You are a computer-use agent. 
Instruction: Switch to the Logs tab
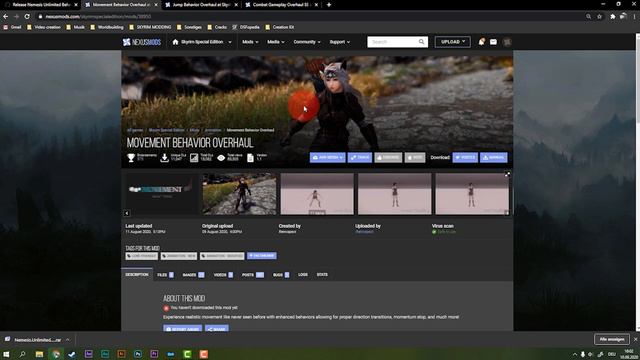(x=303, y=275)
